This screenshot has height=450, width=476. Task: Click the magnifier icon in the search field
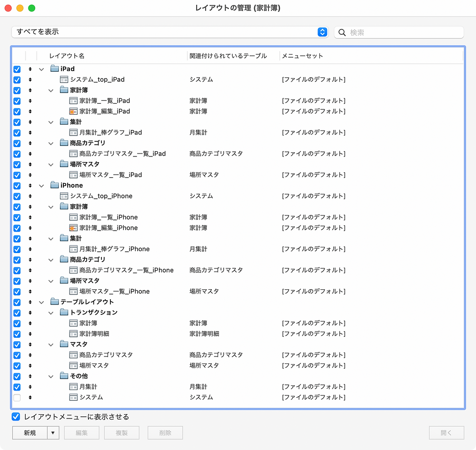[342, 32]
